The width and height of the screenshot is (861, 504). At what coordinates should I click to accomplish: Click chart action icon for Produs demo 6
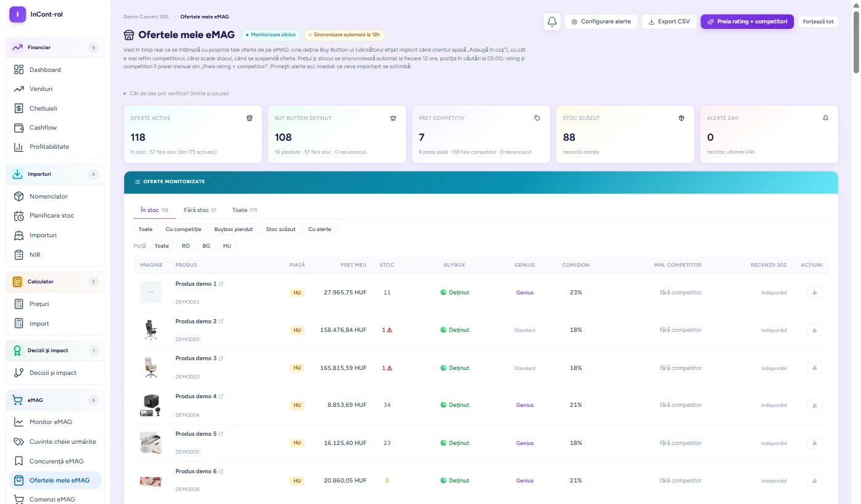(814, 480)
